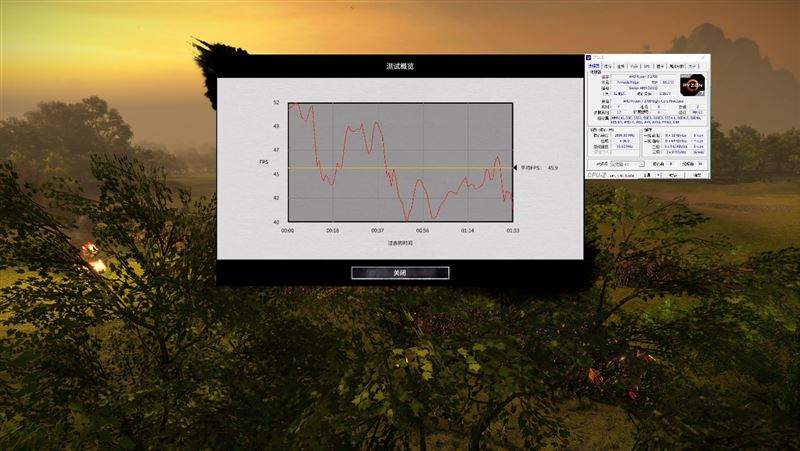Close the benchmark overview with 关闭 button
The height and width of the screenshot is (451, 800).
400,273
